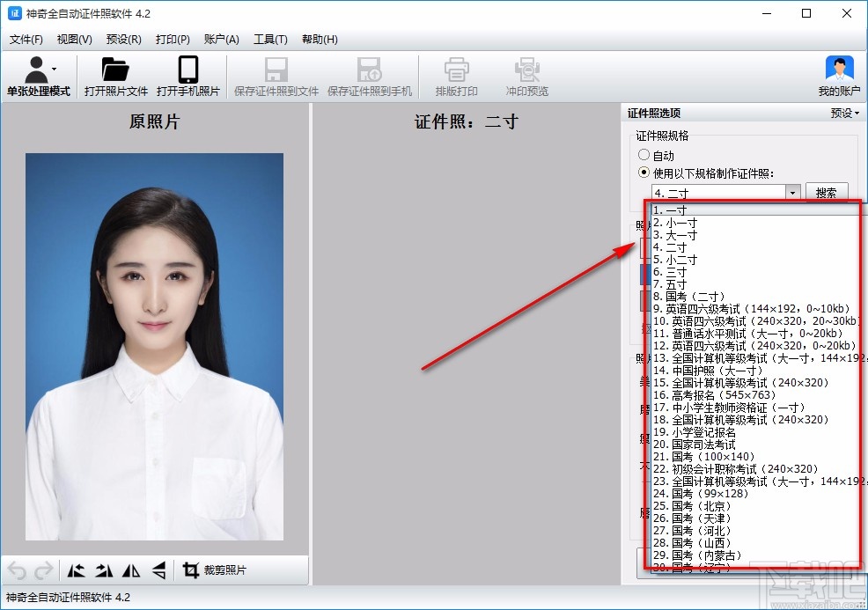Choose 14. 中国护照（大一寸） from the list
The height and width of the screenshot is (610, 868).
pos(707,371)
